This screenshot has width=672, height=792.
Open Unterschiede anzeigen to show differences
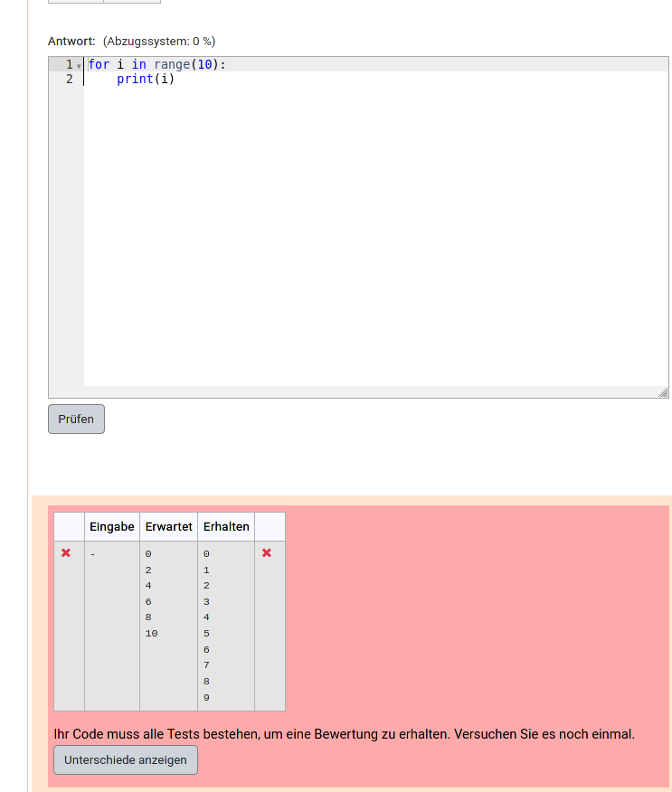(x=126, y=759)
